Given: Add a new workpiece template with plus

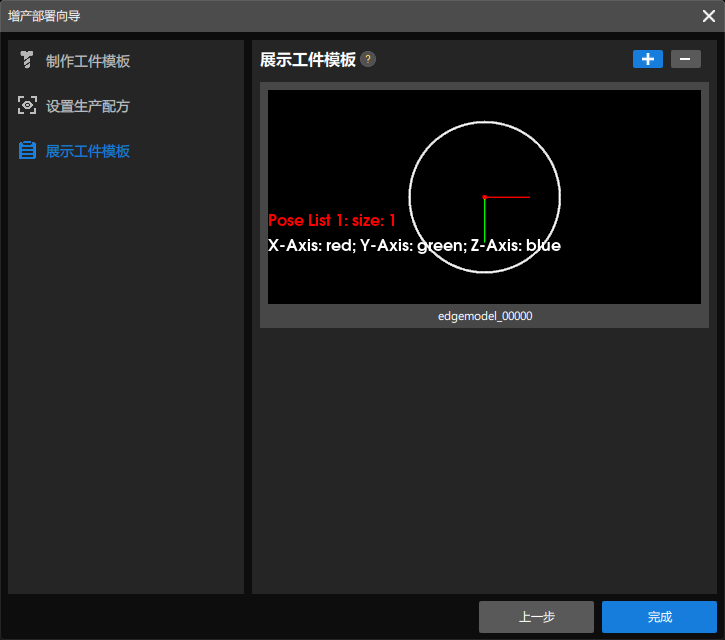Looking at the screenshot, I should pos(647,59).
